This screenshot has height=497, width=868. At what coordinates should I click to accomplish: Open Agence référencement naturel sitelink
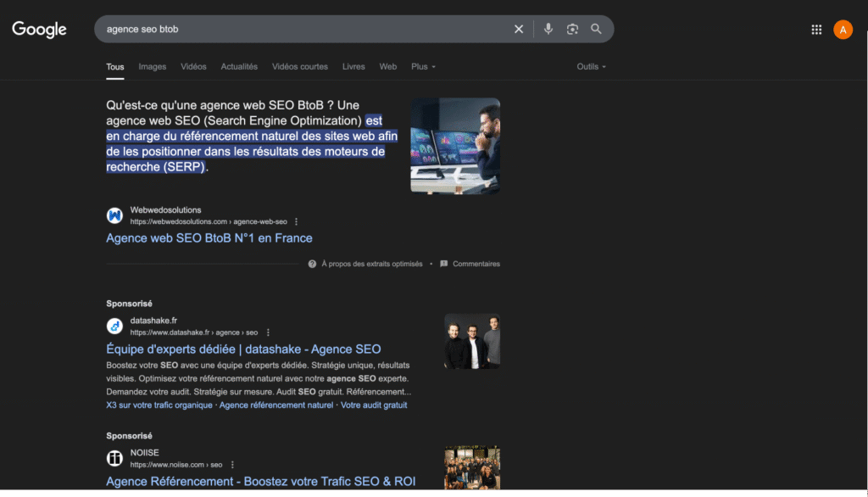tap(276, 405)
